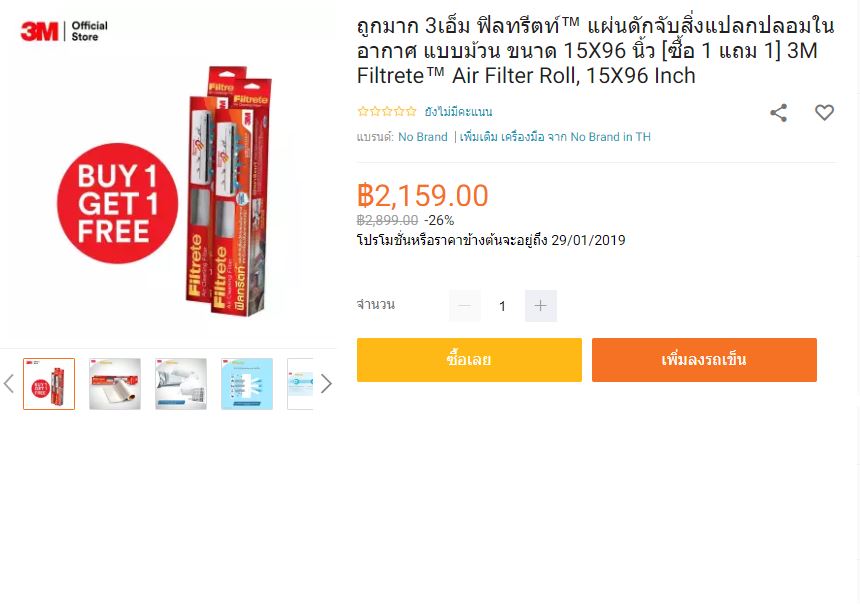Select the third thumbnail with air conditioner
The height and width of the screenshot is (607, 860).
(181, 384)
